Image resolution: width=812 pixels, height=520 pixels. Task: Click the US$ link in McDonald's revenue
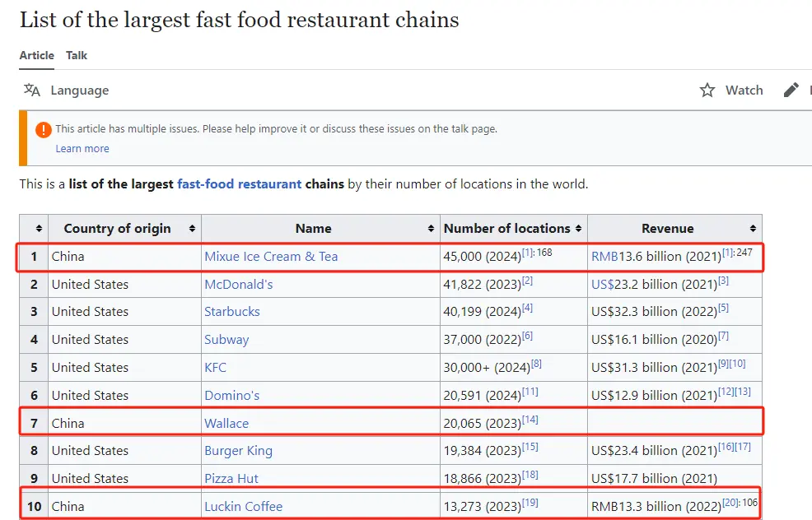click(x=602, y=285)
